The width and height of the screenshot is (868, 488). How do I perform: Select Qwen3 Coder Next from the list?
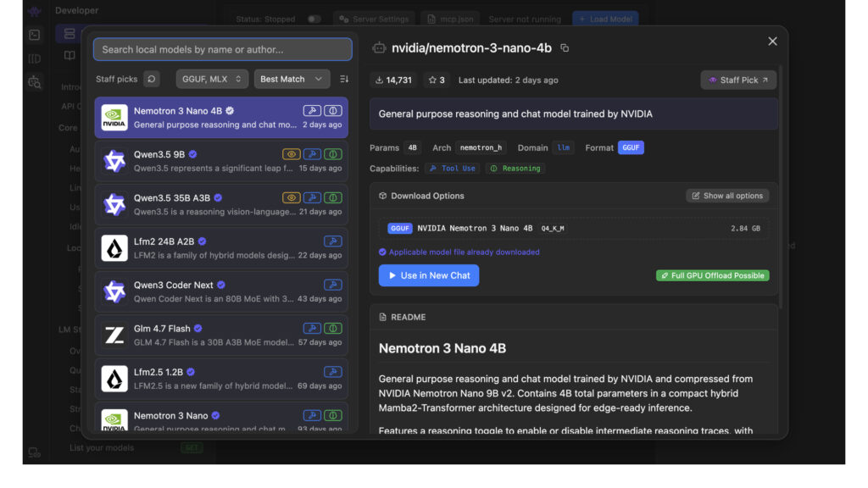pyautogui.click(x=220, y=291)
